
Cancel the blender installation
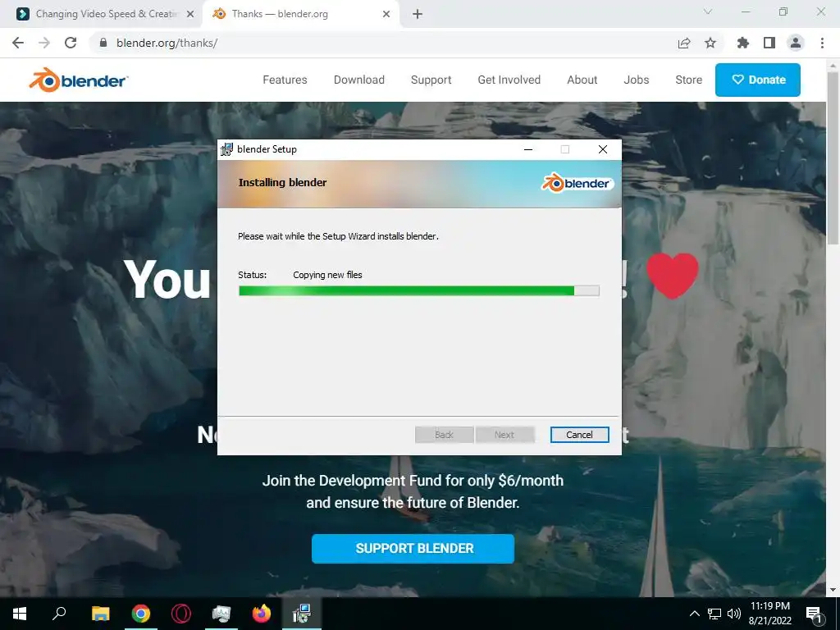tap(580, 435)
